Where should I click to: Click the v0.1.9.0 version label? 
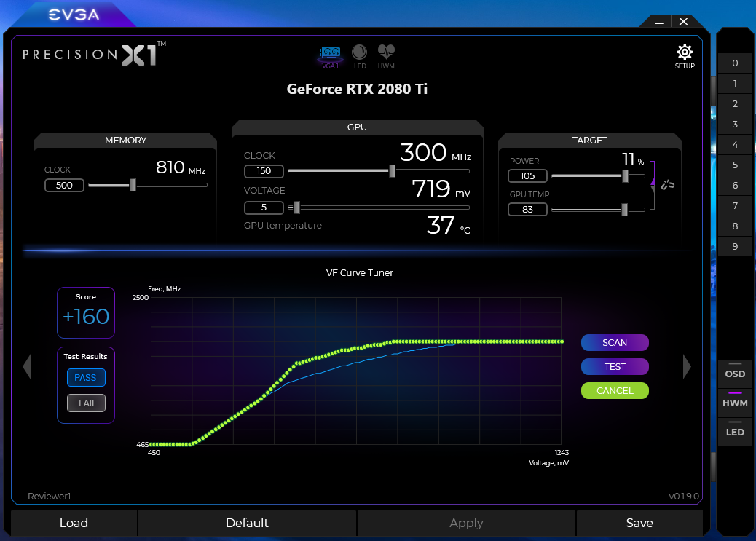[684, 496]
